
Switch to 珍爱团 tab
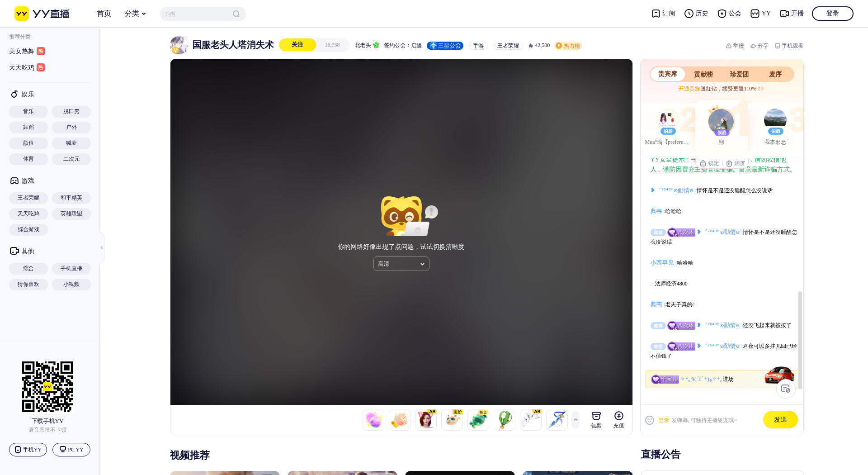tap(739, 74)
